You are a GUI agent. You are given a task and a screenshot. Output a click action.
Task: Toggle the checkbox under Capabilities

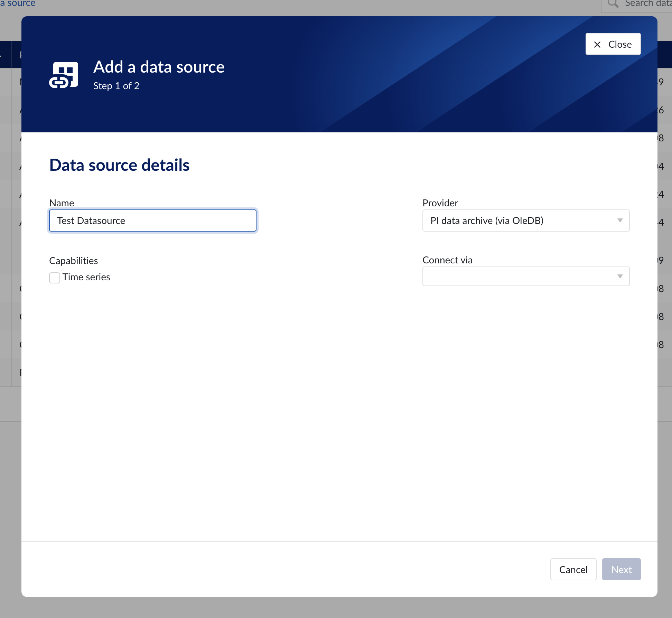55,278
